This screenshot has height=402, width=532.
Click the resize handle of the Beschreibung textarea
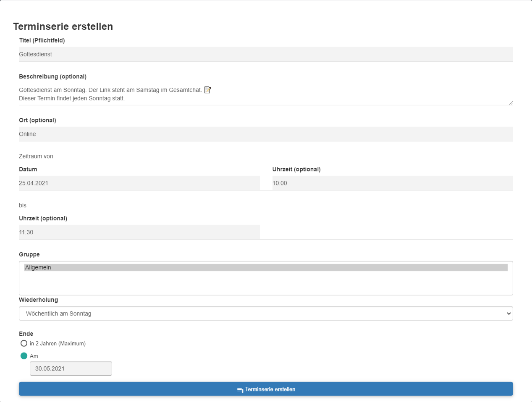510,102
